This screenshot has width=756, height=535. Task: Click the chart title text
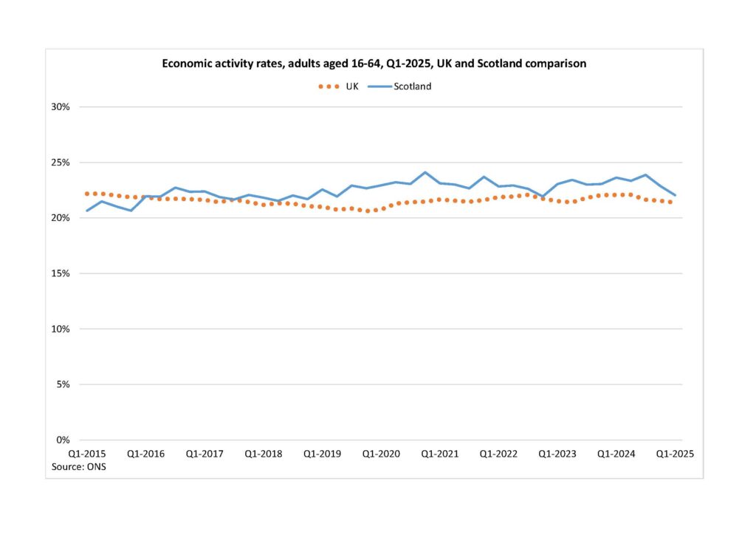[x=374, y=64]
